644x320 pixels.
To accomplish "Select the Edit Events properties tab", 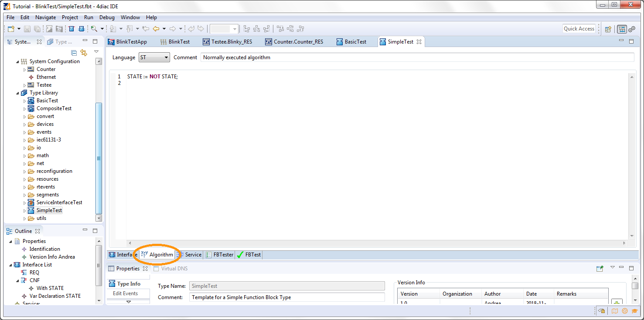I will pos(125,293).
